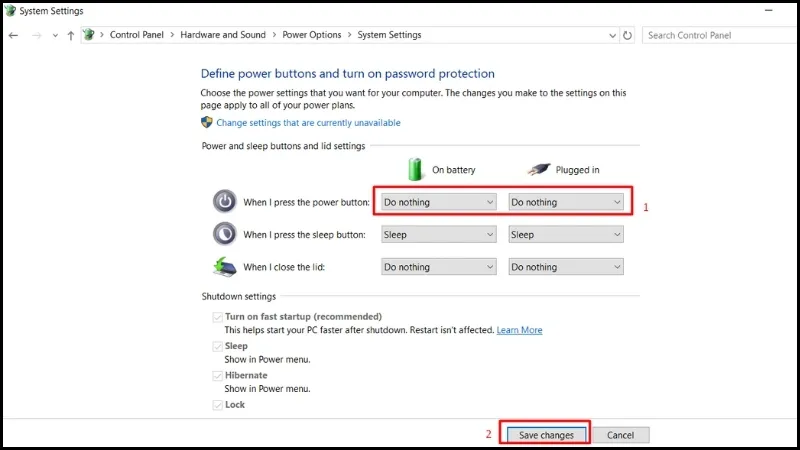Open close the lid On battery dropdown
Viewport: 800px width, 450px height.
[439, 267]
